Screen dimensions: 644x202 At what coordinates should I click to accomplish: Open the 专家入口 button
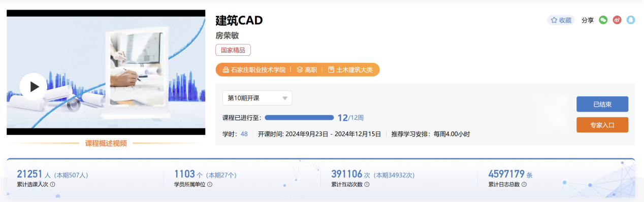pos(602,125)
